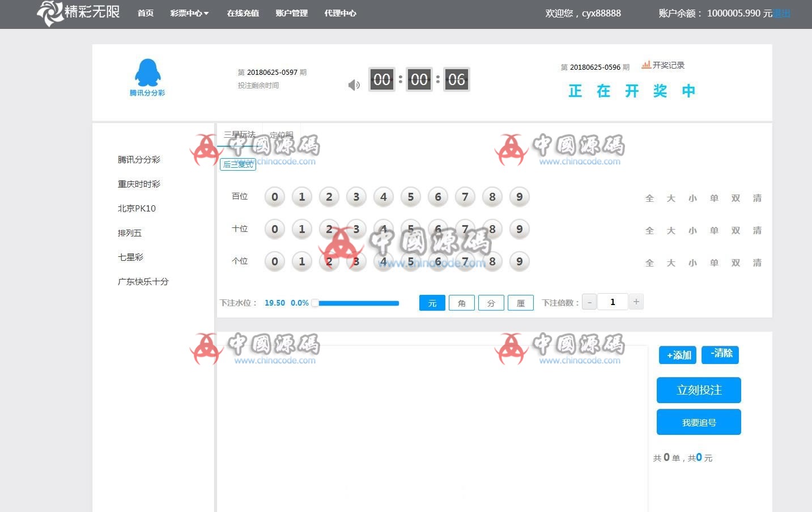The height and width of the screenshot is (512, 812).
Task: Choose the 分 bet unit
Action: pos(491,303)
